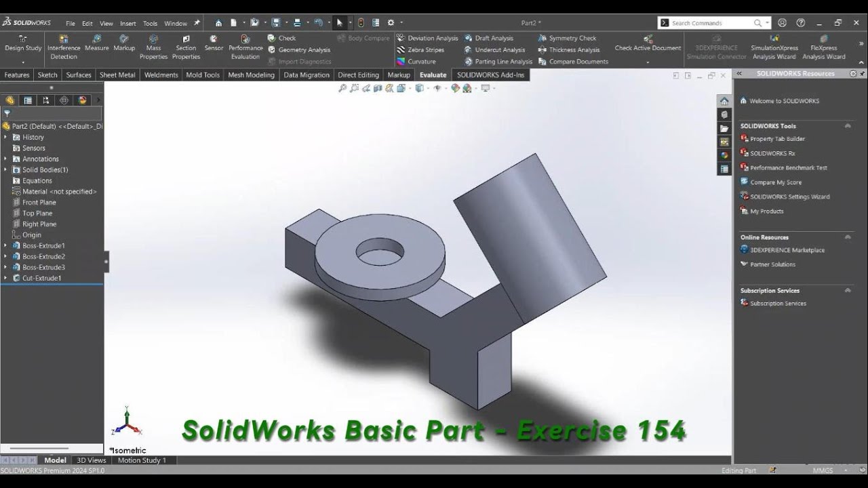The height and width of the screenshot is (488, 868).
Task: Start a Design Study
Action: coord(23,43)
